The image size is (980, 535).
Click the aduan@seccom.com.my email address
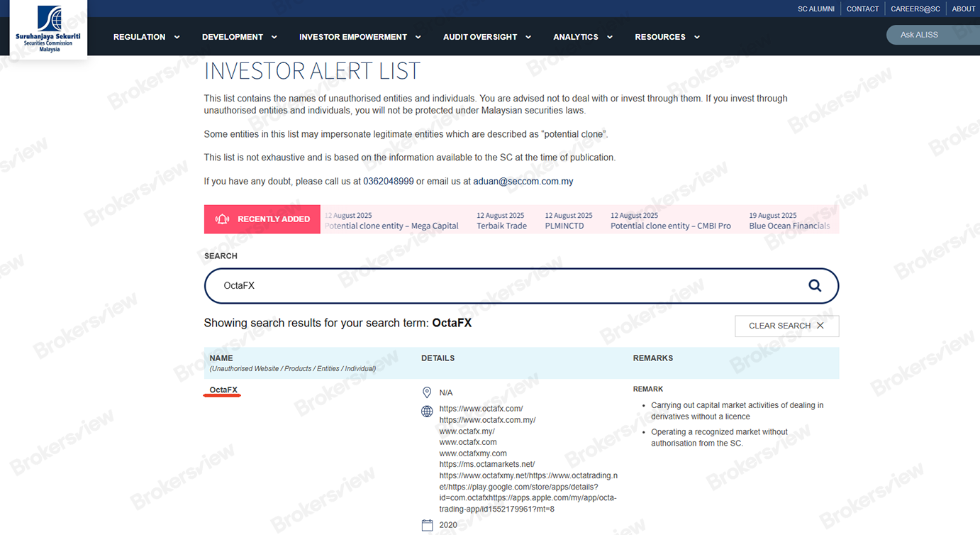523,181
